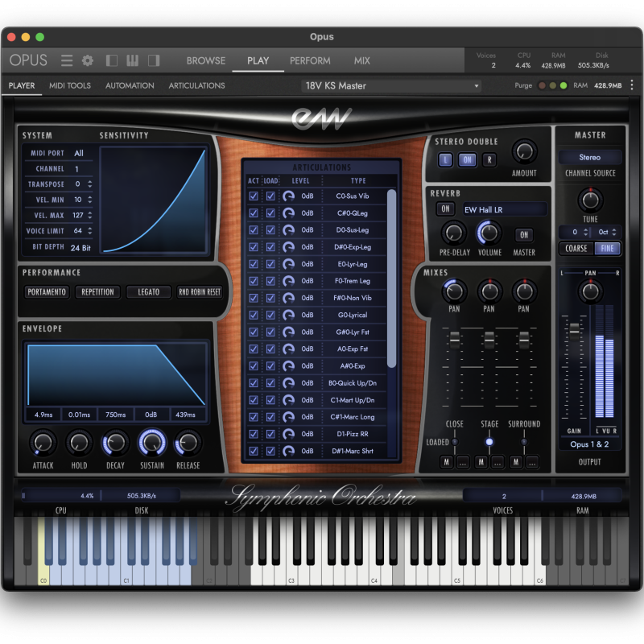Switch to the MIX page

click(x=361, y=61)
